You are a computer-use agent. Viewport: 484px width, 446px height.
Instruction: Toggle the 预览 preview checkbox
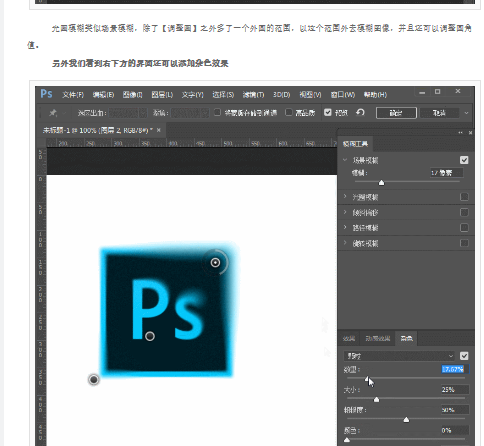click(328, 113)
